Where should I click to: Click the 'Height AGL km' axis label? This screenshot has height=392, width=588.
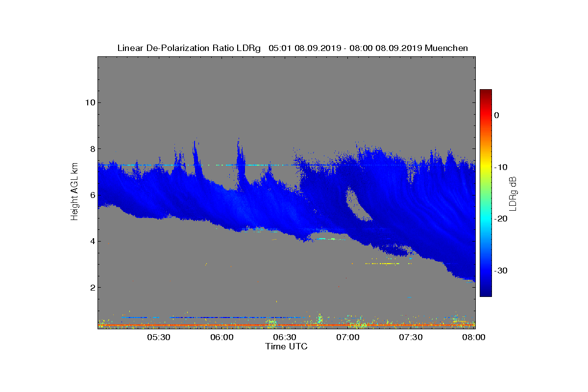[x=75, y=192]
